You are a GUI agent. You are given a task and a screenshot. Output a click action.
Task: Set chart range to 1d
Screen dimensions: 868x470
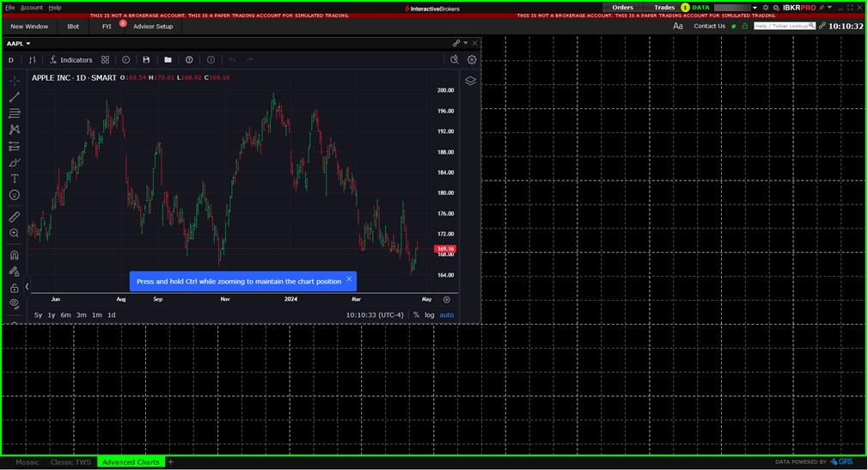pyautogui.click(x=111, y=315)
